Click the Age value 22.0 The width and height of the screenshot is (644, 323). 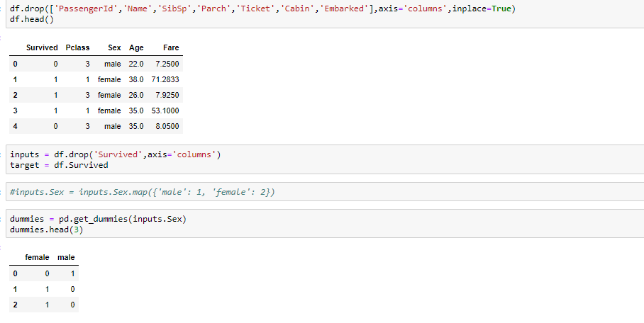(136, 64)
